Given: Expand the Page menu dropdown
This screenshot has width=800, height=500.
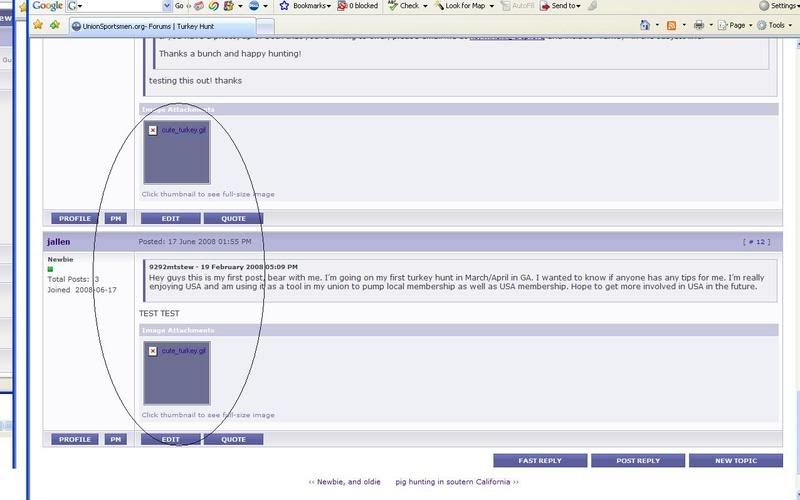Looking at the screenshot, I should pos(737,24).
